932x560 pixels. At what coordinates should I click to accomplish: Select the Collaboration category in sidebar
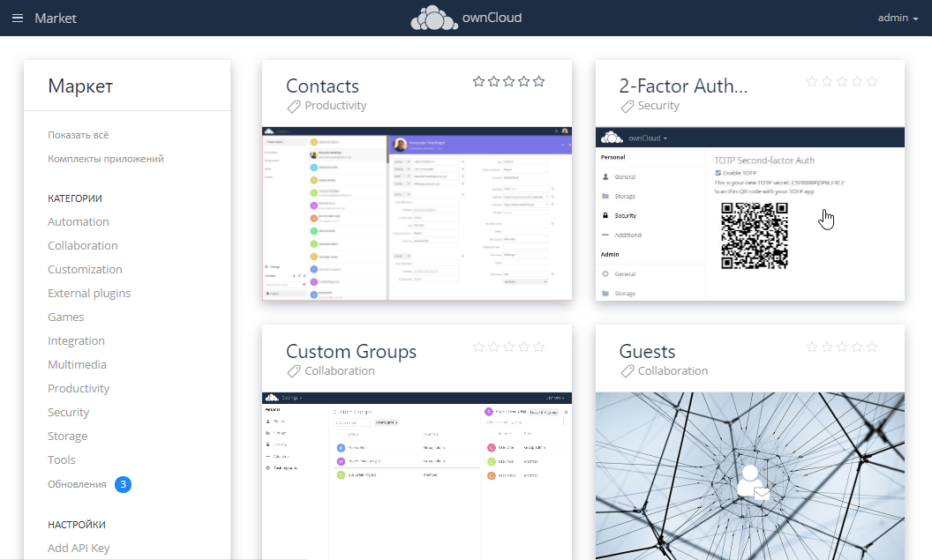(83, 246)
